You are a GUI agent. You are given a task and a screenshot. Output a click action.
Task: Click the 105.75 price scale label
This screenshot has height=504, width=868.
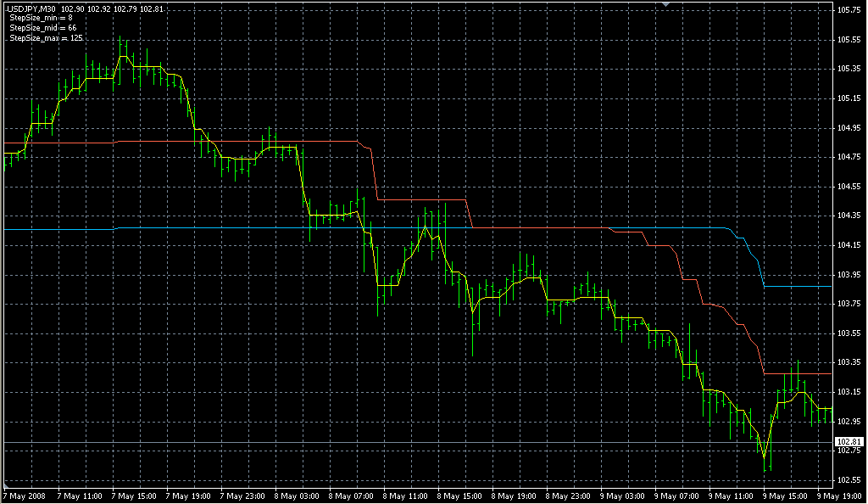848,10
